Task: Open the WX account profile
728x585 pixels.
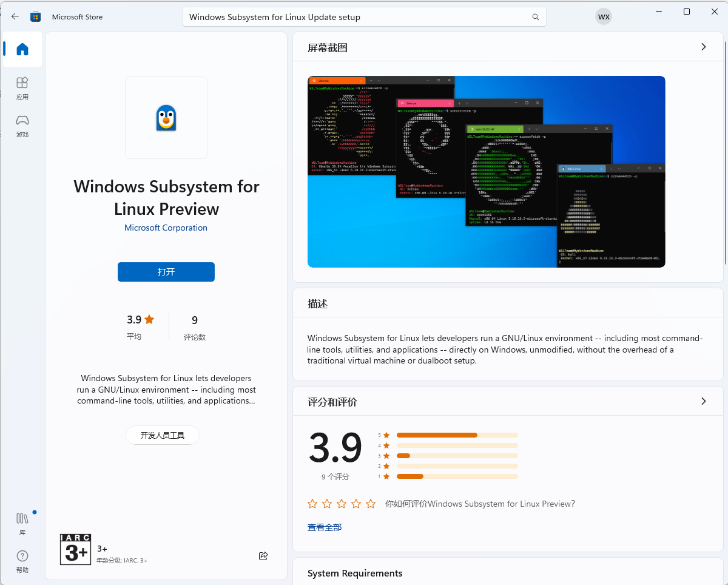Action: (604, 17)
